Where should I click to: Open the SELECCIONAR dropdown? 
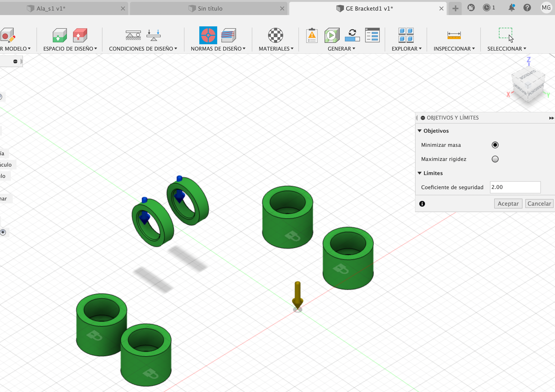(507, 49)
